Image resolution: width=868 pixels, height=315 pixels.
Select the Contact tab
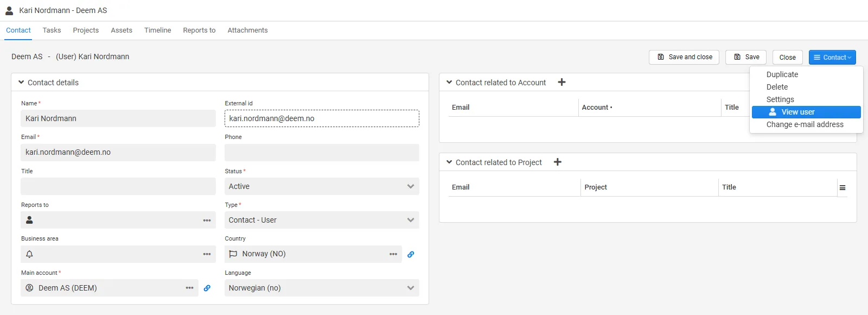(x=18, y=30)
